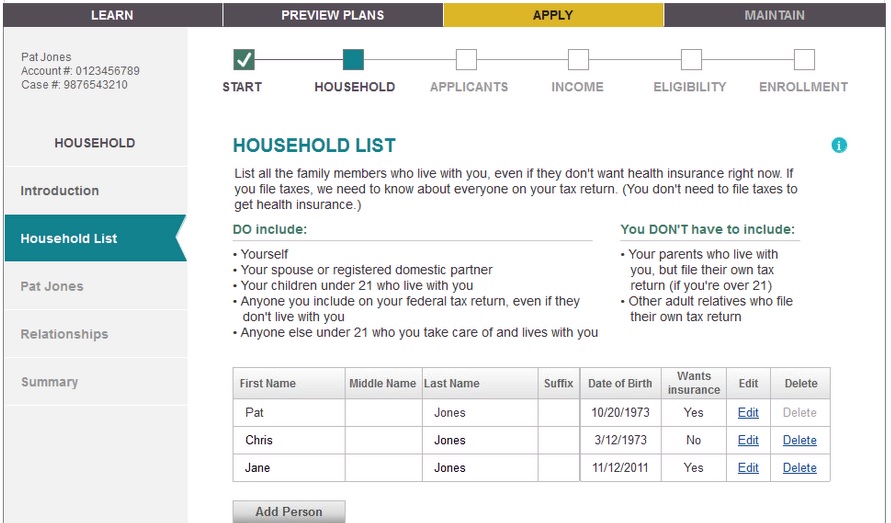This screenshot has height=523, width=891.
Task: Click 'You DON'T have to include:' heading
Action: click(707, 230)
